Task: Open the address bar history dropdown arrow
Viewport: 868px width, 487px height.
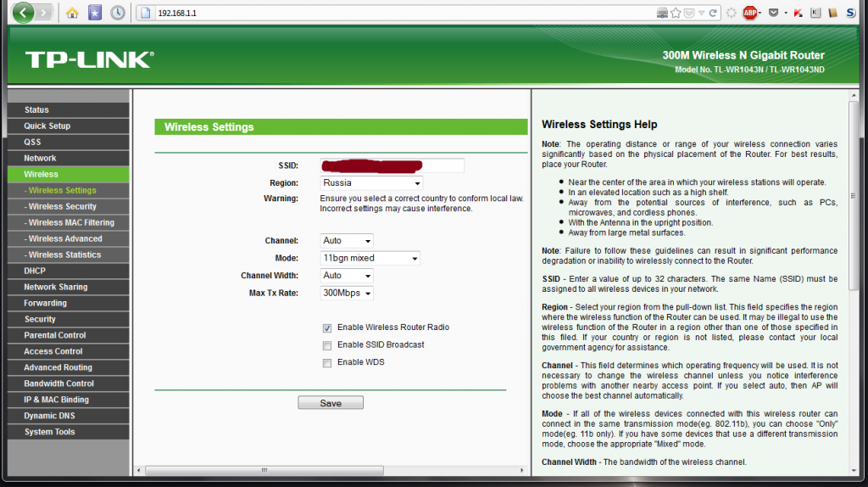Action: [701, 13]
